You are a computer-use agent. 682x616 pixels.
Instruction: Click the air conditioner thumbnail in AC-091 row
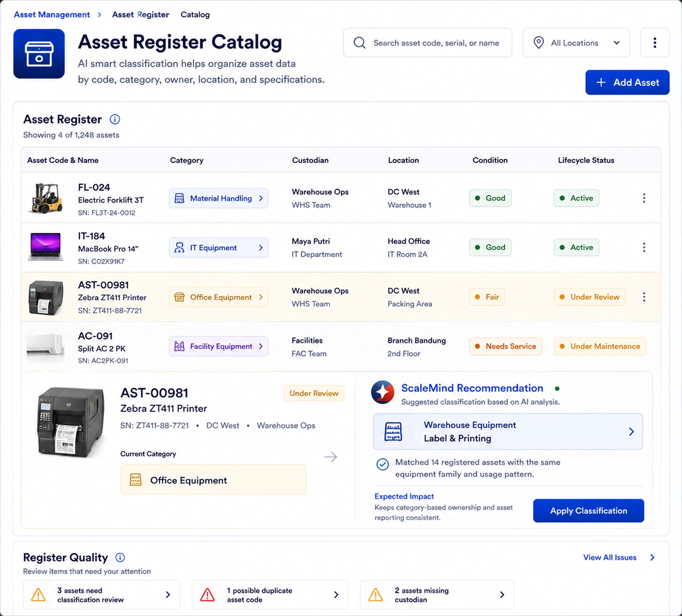46,346
